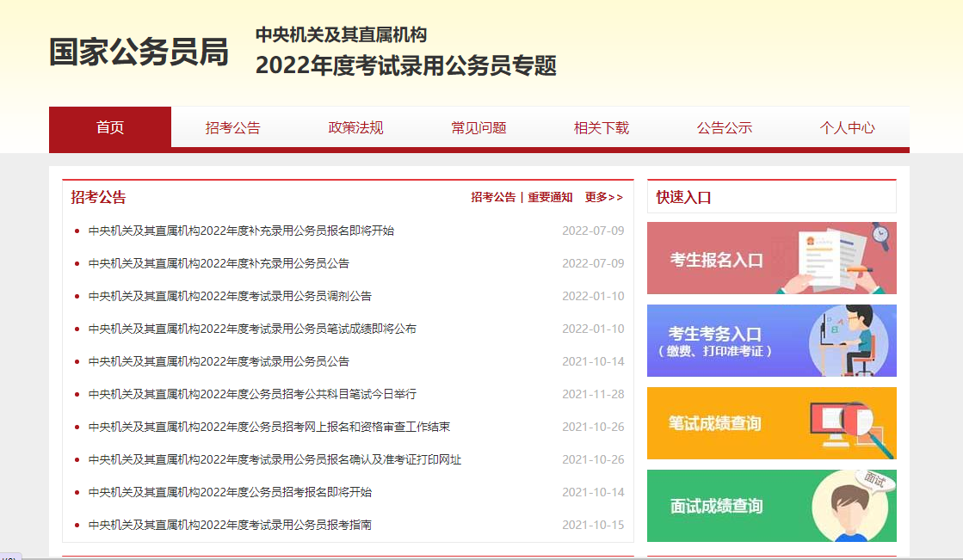This screenshot has height=560, width=963.
Task: Switch to the 政策法规 tab
Action: point(355,127)
